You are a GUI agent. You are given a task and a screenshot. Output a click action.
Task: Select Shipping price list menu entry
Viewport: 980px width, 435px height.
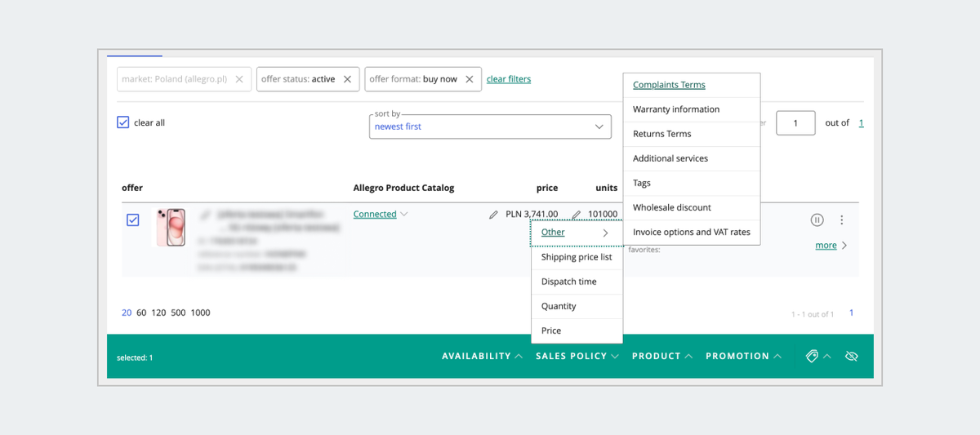(x=576, y=257)
